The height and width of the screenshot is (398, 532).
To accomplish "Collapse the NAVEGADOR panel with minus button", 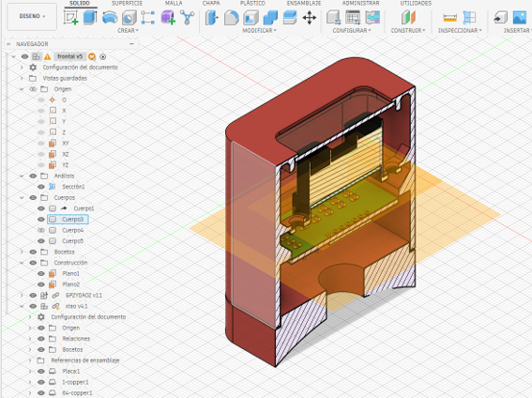I will point(131,44).
